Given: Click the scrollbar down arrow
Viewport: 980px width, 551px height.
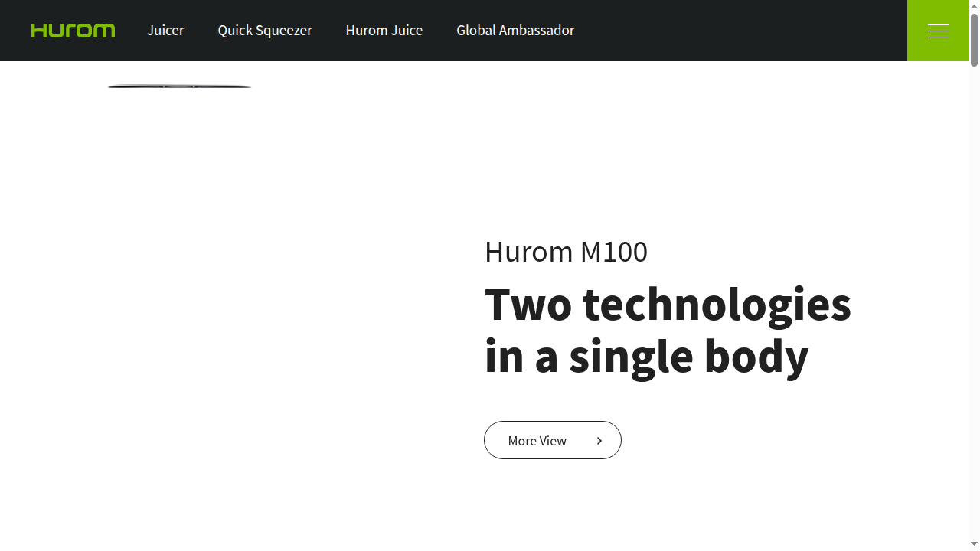Looking at the screenshot, I should [x=974, y=544].
